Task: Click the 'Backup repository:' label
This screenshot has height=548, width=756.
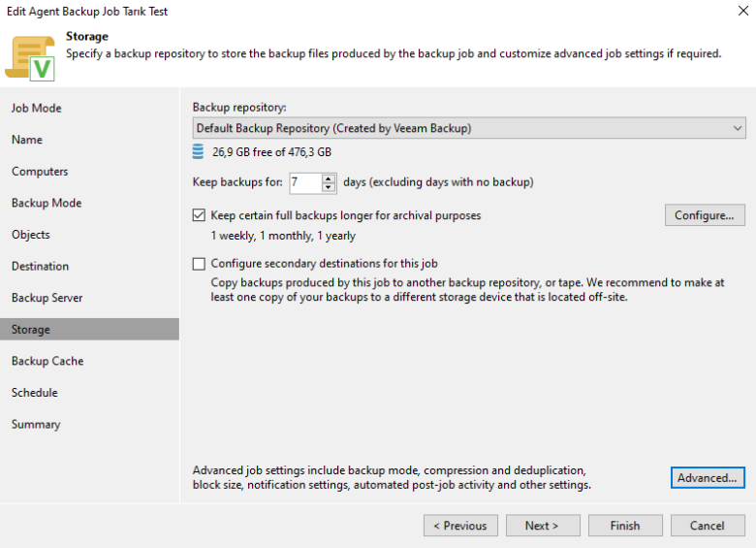Action: tap(239, 107)
